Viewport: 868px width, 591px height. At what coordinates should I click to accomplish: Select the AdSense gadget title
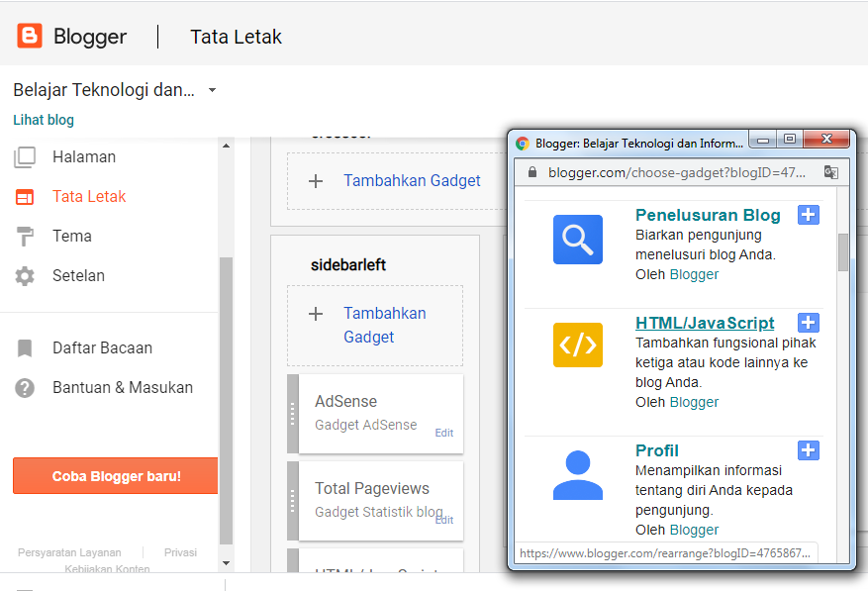click(x=346, y=401)
